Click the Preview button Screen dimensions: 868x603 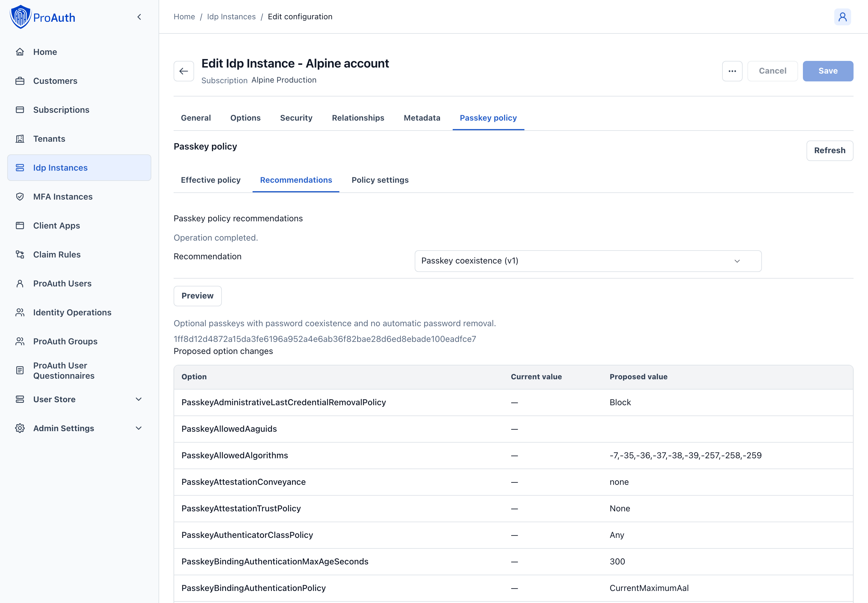pyautogui.click(x=197, y=296)
